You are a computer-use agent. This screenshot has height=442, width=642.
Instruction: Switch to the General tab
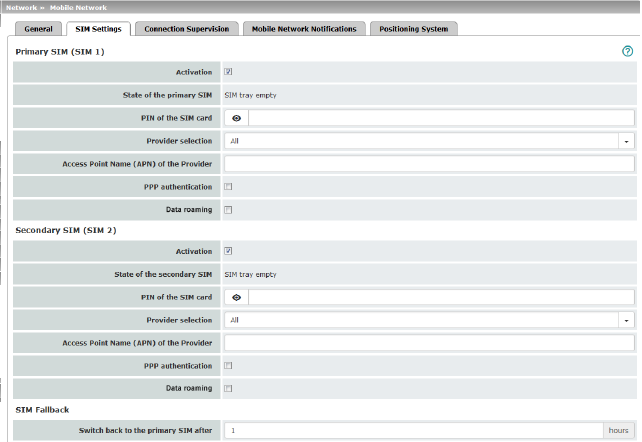pos(38,29)
